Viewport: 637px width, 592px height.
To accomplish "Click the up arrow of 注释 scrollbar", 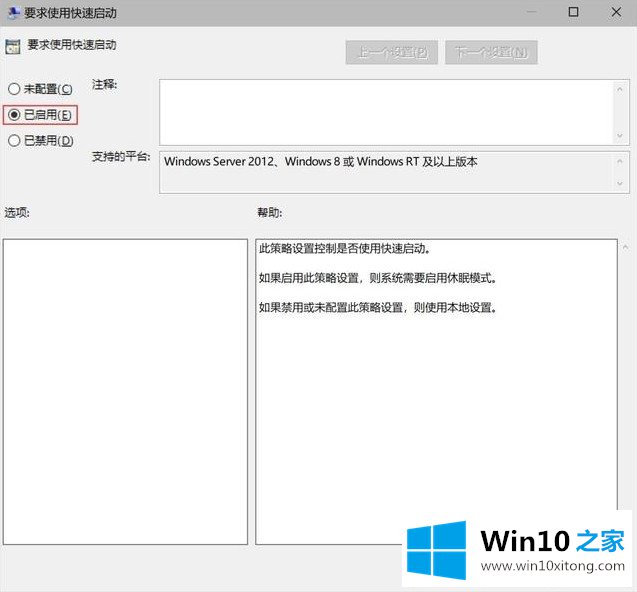I will pyautogui.click(x=620, y=89).
